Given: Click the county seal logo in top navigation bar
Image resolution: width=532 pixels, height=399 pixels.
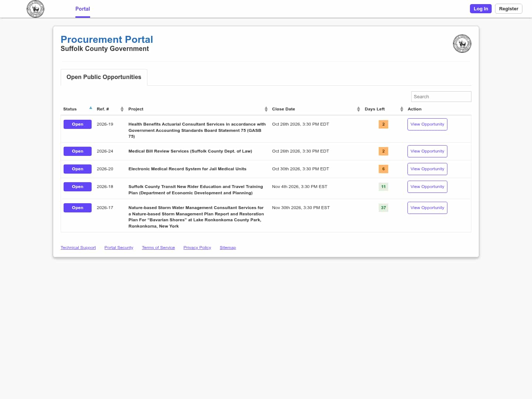Looking at the screenshot, I should [x=35, y=9].
